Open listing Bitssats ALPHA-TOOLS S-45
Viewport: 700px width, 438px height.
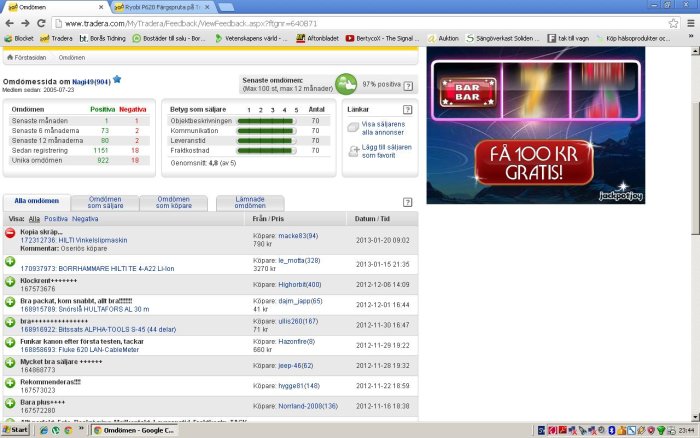98,330
